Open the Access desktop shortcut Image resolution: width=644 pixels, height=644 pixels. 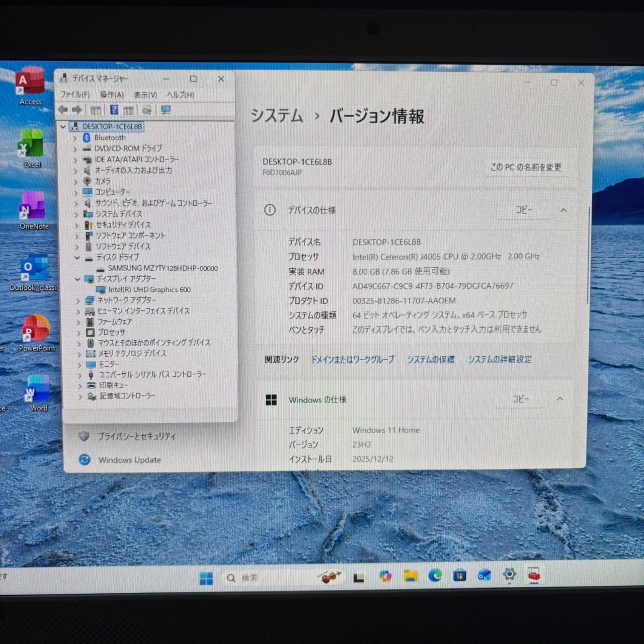(31, 86)
